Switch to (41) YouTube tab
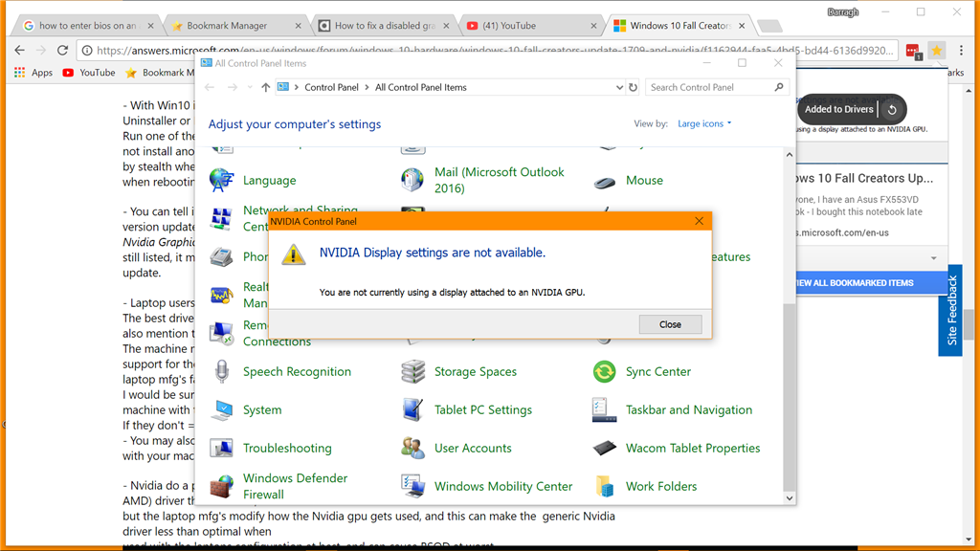Viewport: 980px width, 551px height. [532, 26]
